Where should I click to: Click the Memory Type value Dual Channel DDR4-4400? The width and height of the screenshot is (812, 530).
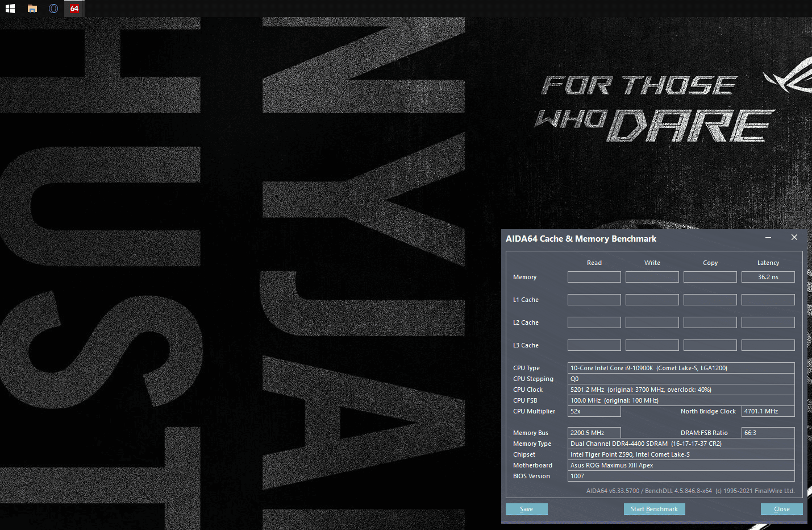[681, 444]
